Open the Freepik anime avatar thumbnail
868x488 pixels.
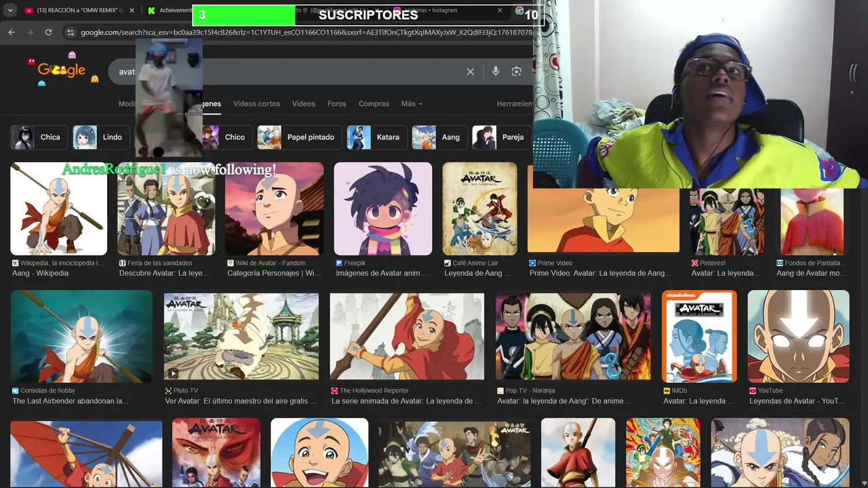click(x=383, y=209)
